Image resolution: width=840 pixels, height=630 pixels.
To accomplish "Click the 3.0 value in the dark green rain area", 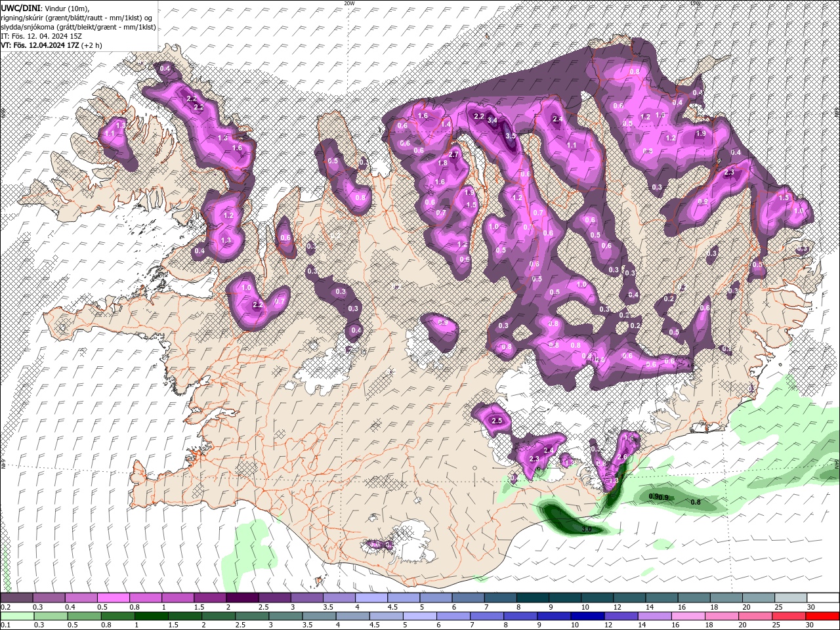I will point(587,529).
